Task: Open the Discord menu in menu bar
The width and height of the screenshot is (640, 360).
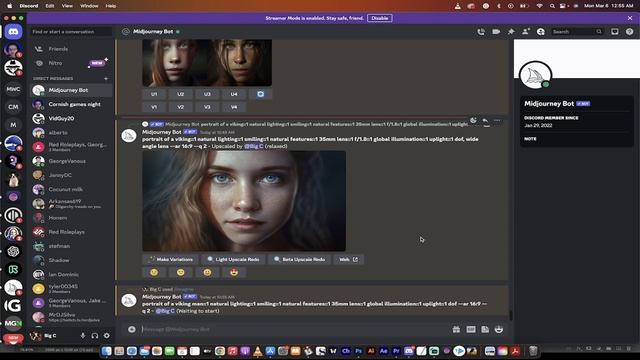Action: 29,6
